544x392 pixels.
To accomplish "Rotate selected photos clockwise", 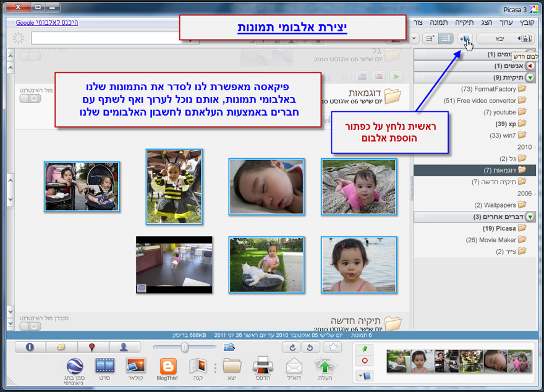I will click(292, 347).
